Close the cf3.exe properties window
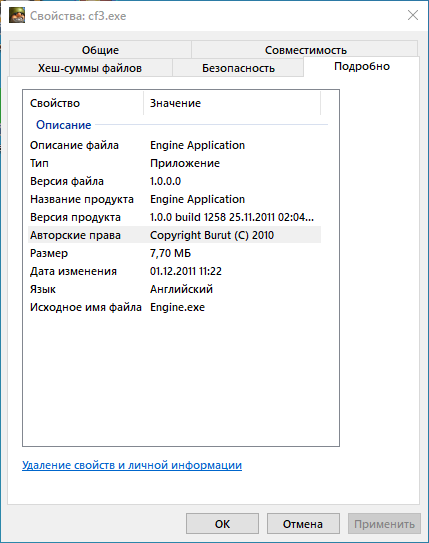Viewport: 429px width, 543px height. click(413, 15)
